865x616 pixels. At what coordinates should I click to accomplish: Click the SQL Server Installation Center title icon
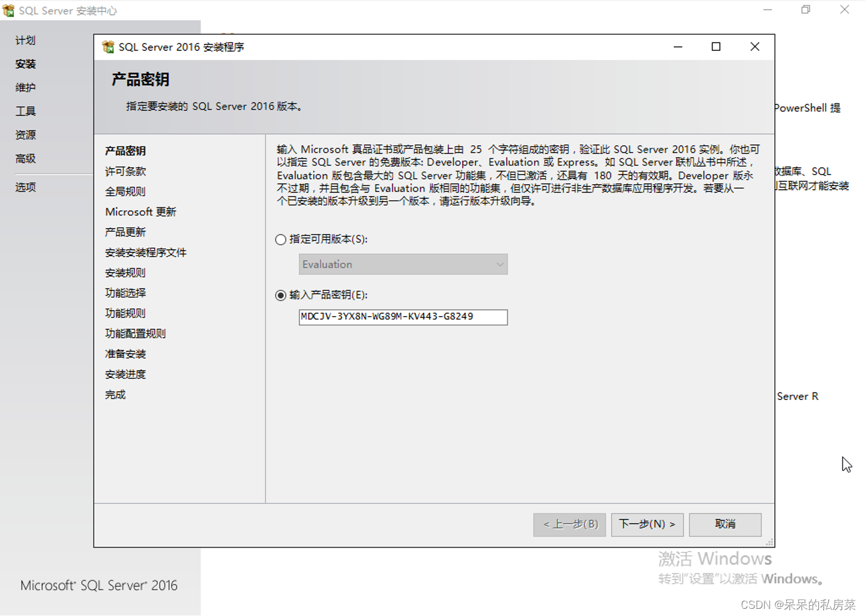pos(8,10)
